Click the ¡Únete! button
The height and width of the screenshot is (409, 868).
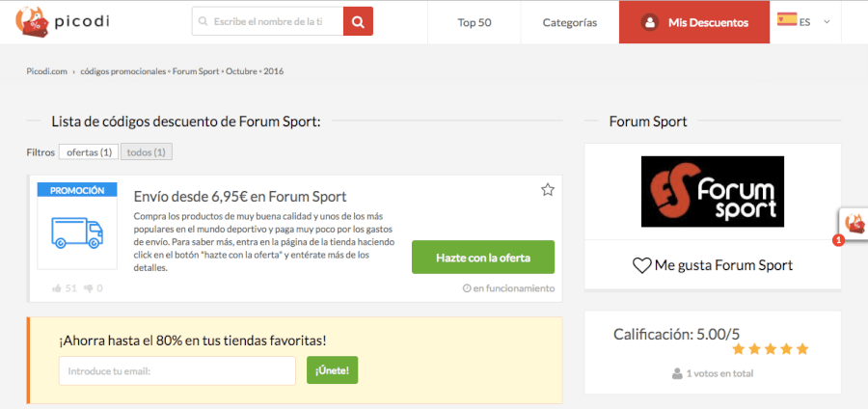[332, 370]
